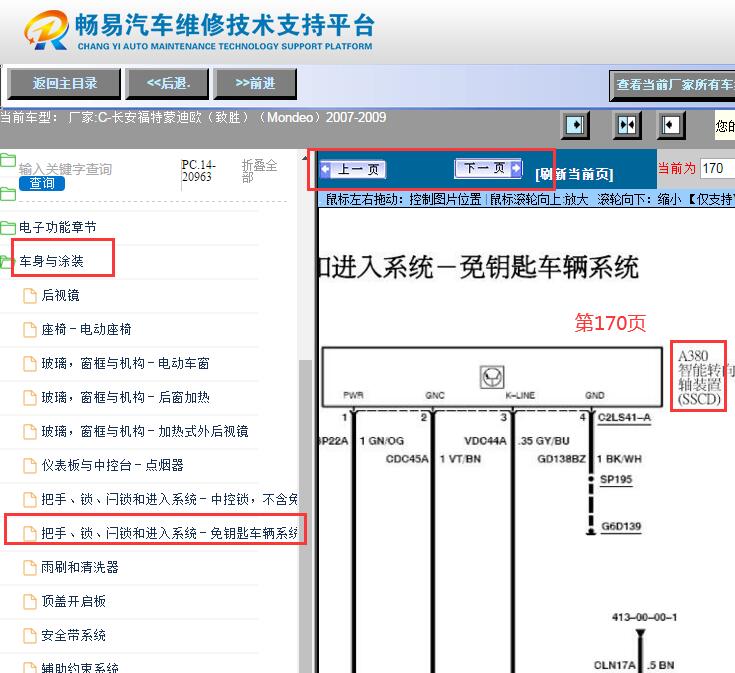Click splice label SP195
Viewport: 735px width, 673px height.
616,479
